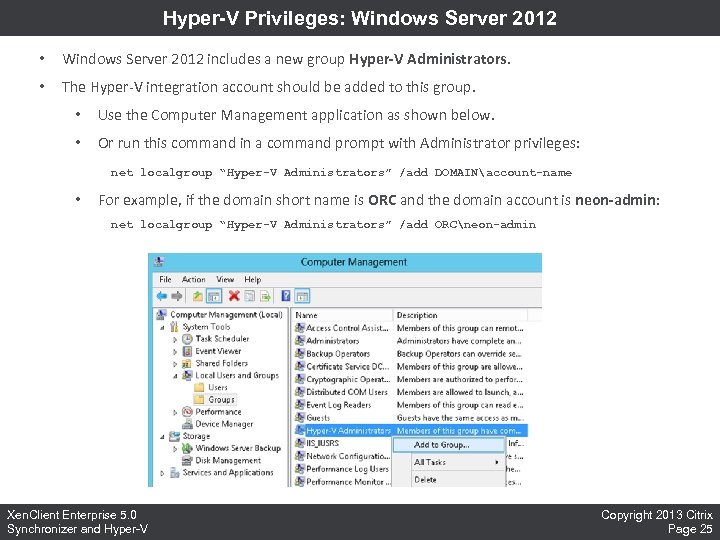Collapse Local Users and Groups arrow
The image size is (720, 540).
175,376
